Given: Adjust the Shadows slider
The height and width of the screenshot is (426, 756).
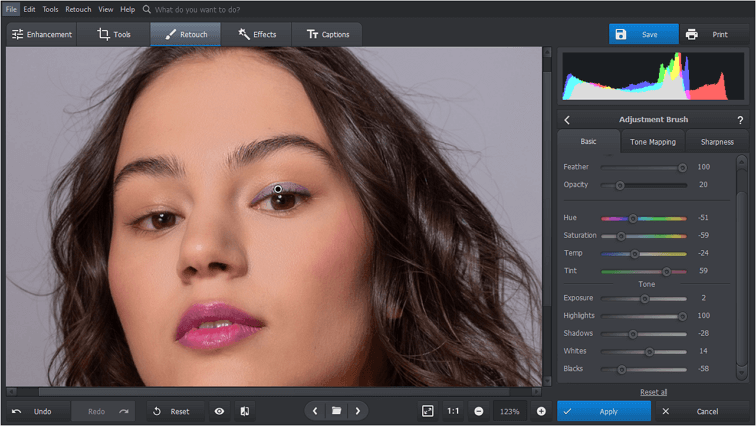Looking at the screenshot, I should pyautogui.click(x=644, y=334).
